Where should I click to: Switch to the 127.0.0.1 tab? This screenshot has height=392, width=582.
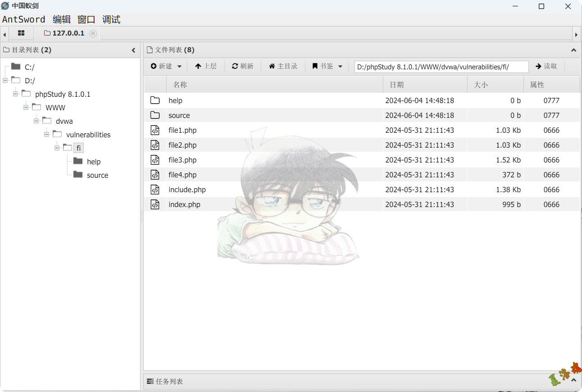click(x=64, y=33)
